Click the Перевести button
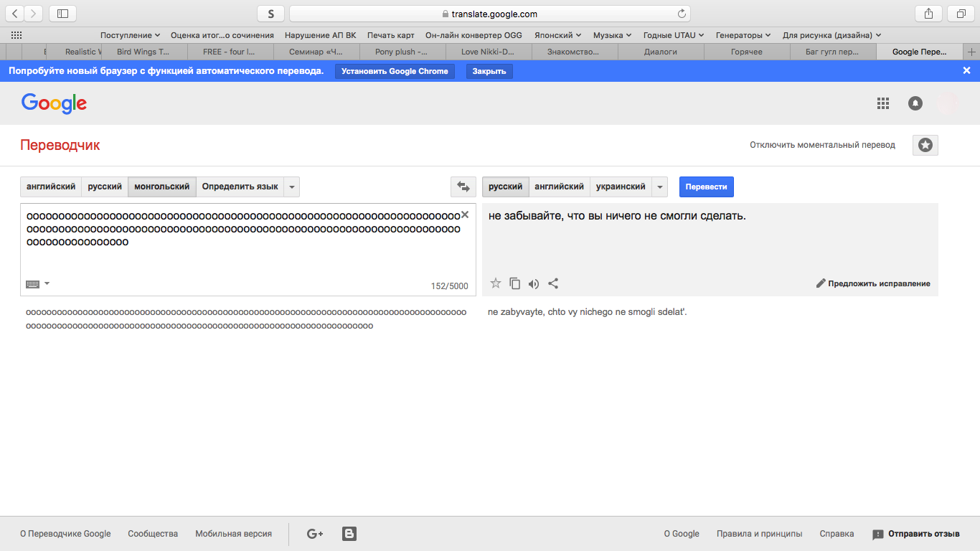Viewport: 980px width, 551px height. click(x=706, y=187)
